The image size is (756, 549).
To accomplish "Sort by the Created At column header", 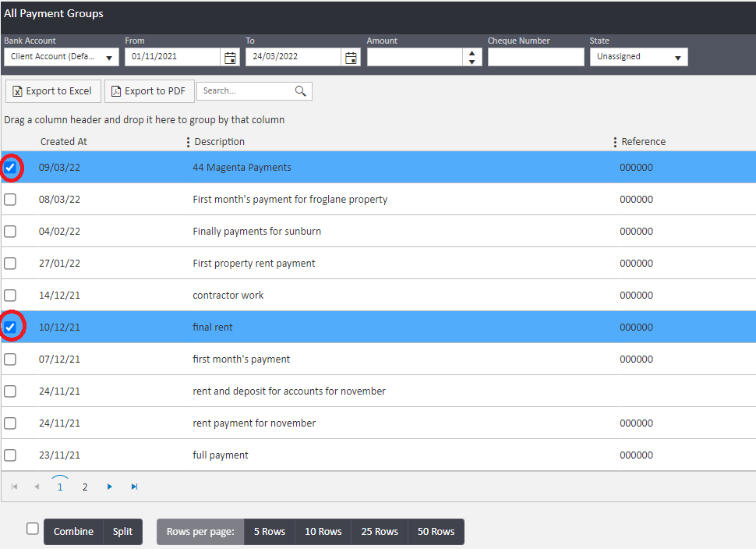I will point(63,142).
